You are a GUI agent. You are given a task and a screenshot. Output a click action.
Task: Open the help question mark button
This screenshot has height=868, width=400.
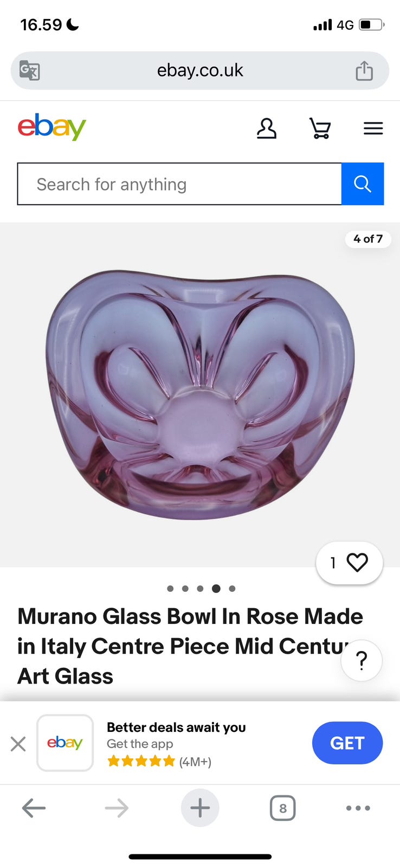click(362, 660)
